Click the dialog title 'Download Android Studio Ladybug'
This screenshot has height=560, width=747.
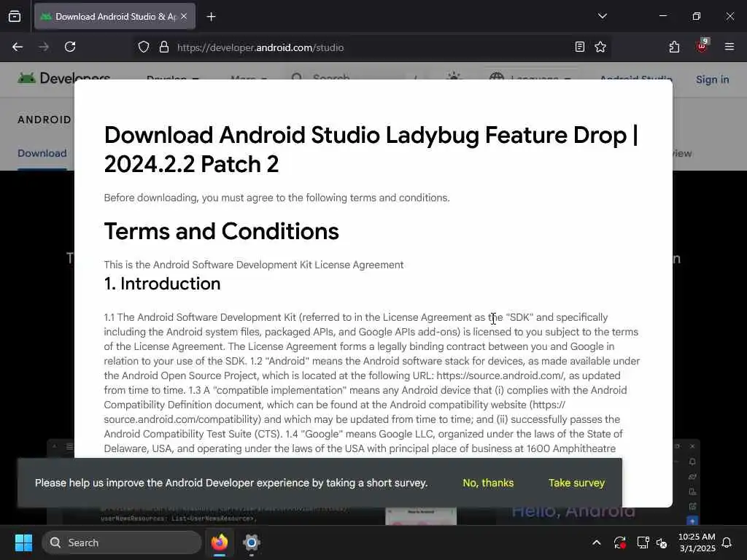(x=371, y=149)
